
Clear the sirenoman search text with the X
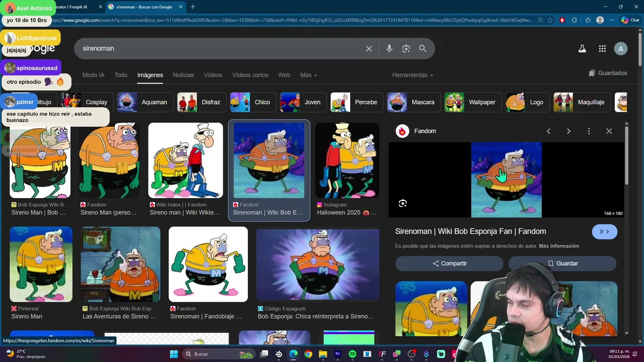pos(369,49)
